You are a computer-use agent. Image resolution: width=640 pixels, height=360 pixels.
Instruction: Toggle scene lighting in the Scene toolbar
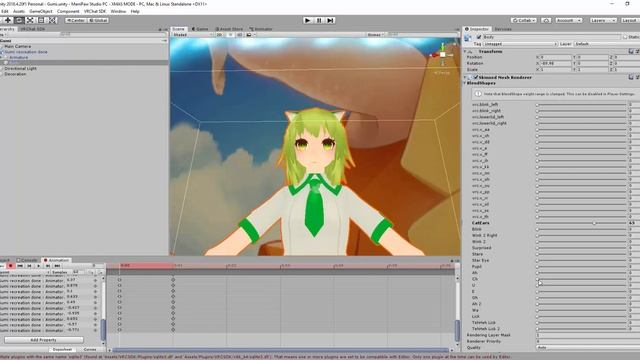tap(231, 35)
